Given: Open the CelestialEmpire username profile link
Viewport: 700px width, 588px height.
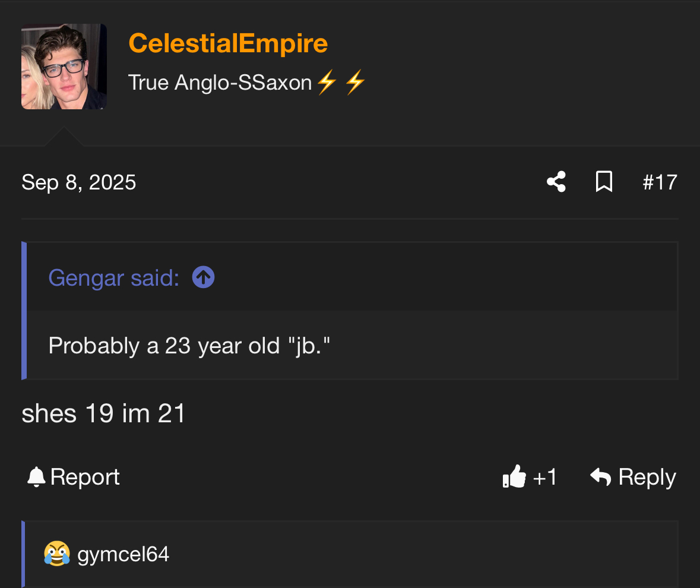Looking at the screenshot, I should pyautogui.click(x=228, y=43).
